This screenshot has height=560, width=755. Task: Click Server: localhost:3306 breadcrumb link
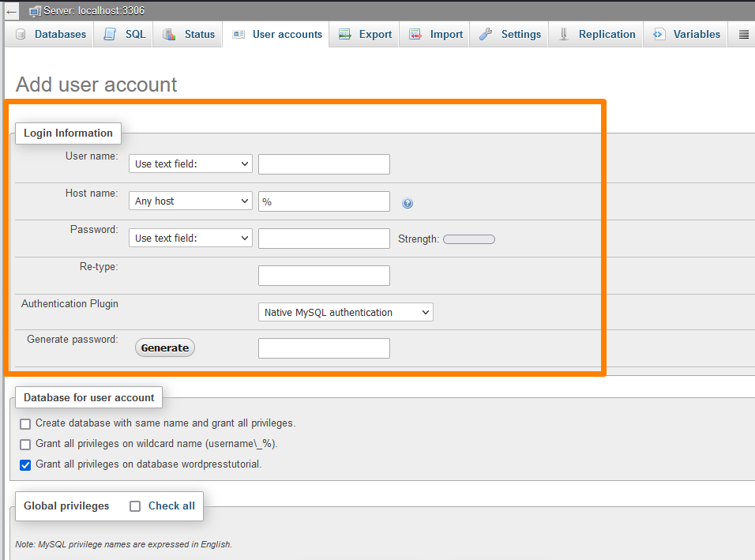(94, 10)
